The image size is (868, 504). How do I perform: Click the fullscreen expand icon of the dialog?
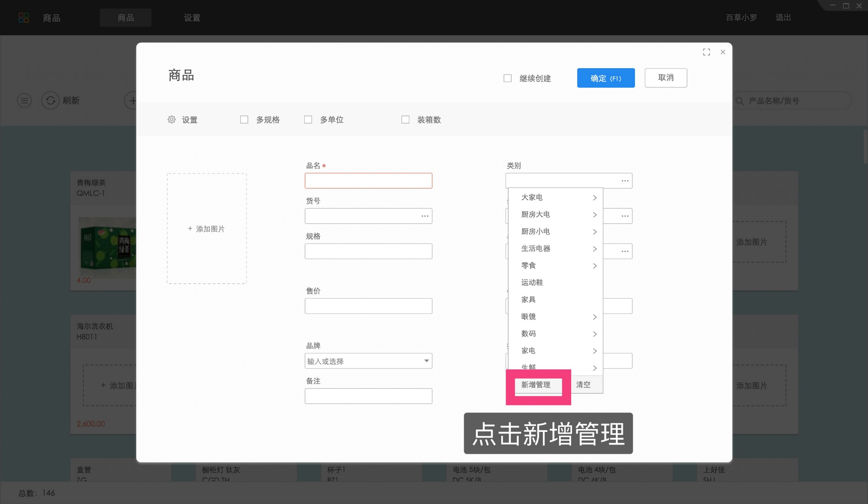pos(707,52)
